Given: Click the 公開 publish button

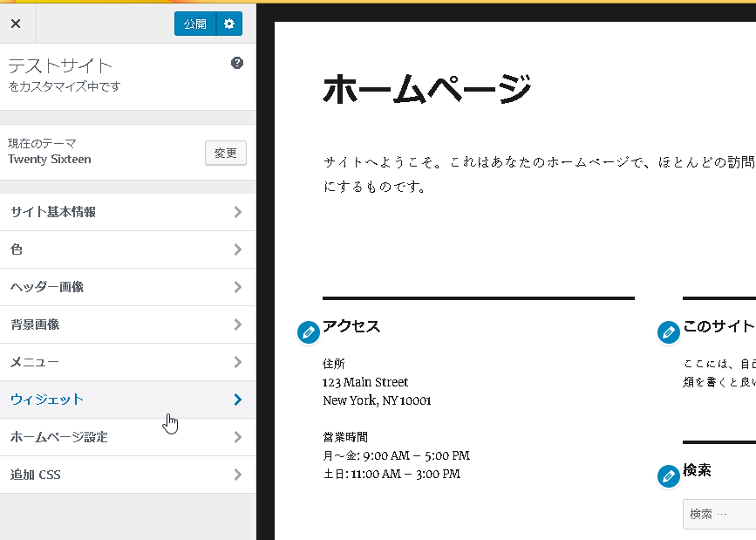Looking at the screenshot, I should [194, 24].
